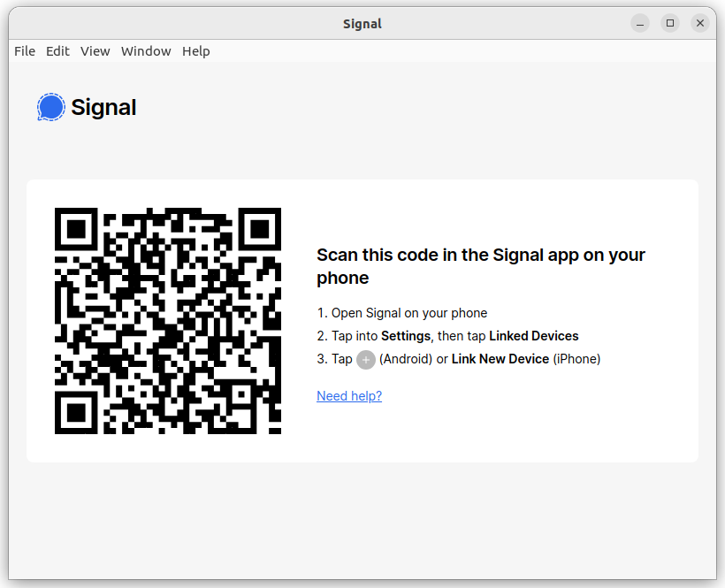Maximize the Signal window
This screenshot has height=588, width=725.
[x=670, y=23]
